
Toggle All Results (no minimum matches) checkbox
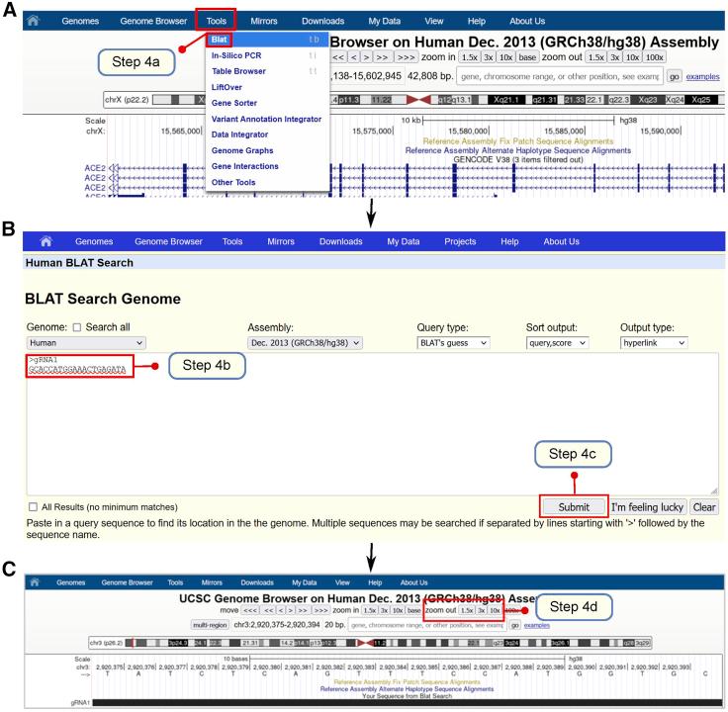33,507
